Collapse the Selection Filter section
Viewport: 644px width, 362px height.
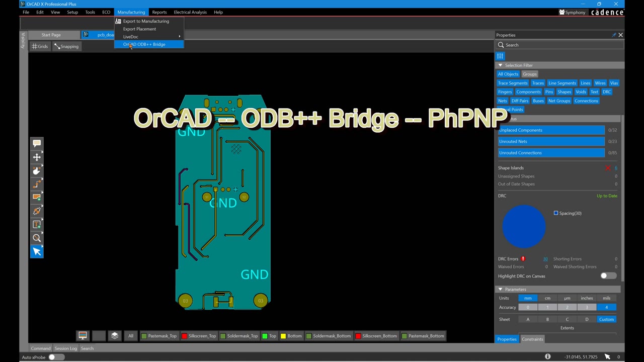click(x=500, y=65)
